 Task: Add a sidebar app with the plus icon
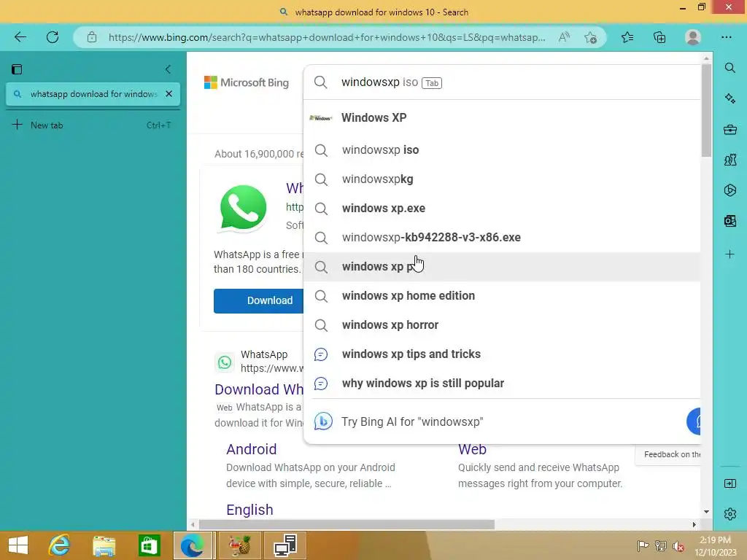click(729, 254)
